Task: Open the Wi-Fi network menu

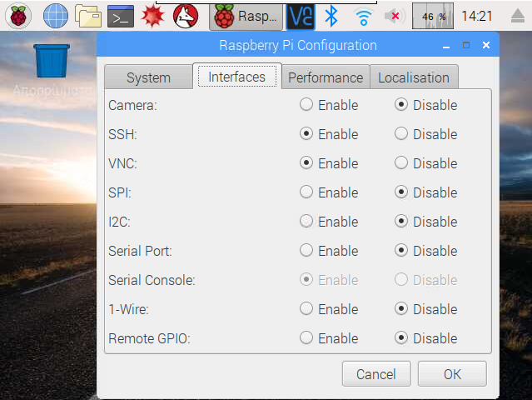Action: point(363,17)
